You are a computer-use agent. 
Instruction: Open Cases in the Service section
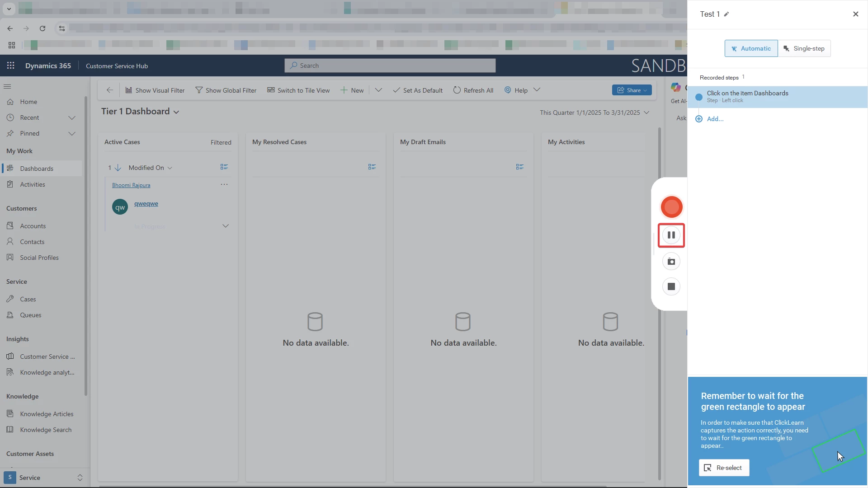pos(28,299)
